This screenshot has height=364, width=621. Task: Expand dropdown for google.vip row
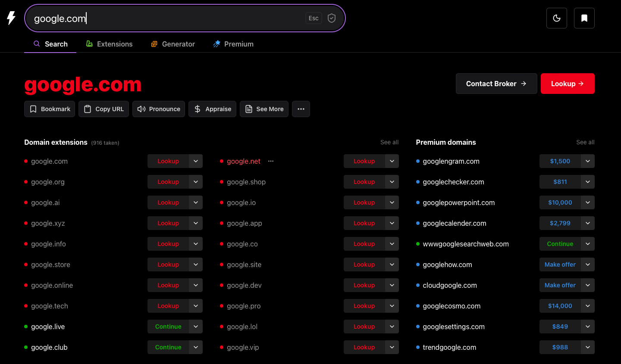point(392,347)
